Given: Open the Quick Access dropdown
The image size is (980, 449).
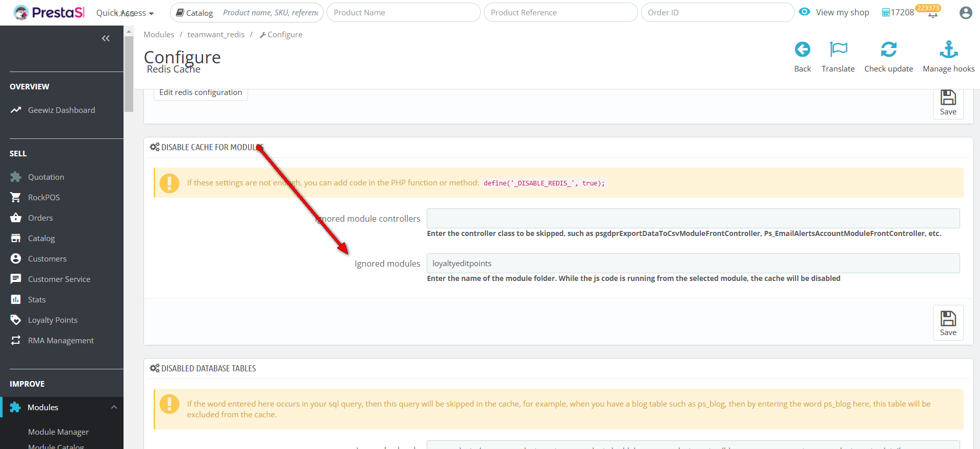Looking at the screenshot, I should coord(125,13).
